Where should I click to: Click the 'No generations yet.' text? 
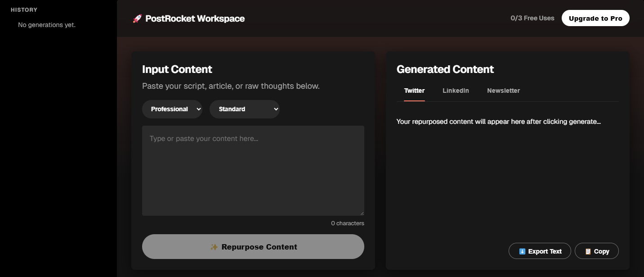click(47, 25)
